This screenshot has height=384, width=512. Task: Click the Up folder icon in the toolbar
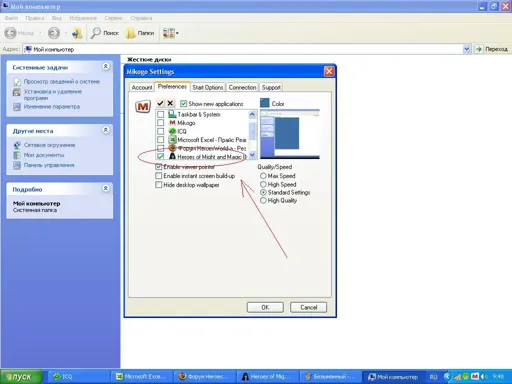[77, 33]
